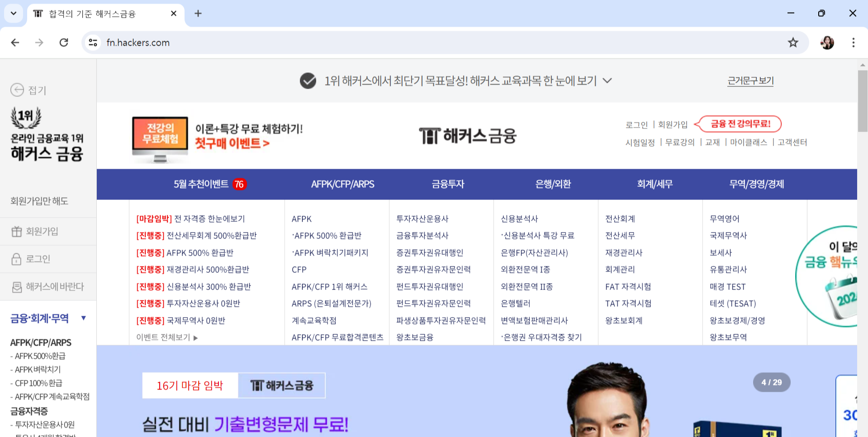The height and width of the screenshot is (437, 868).
Task: Close the 해커스금융 browser tab
Action: (174, 14)
